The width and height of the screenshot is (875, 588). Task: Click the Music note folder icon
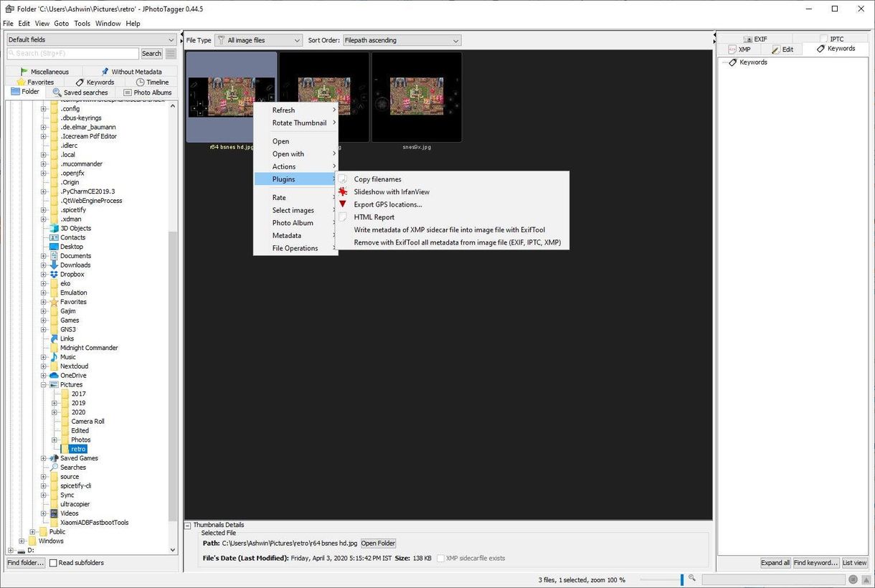click(54, 357)
